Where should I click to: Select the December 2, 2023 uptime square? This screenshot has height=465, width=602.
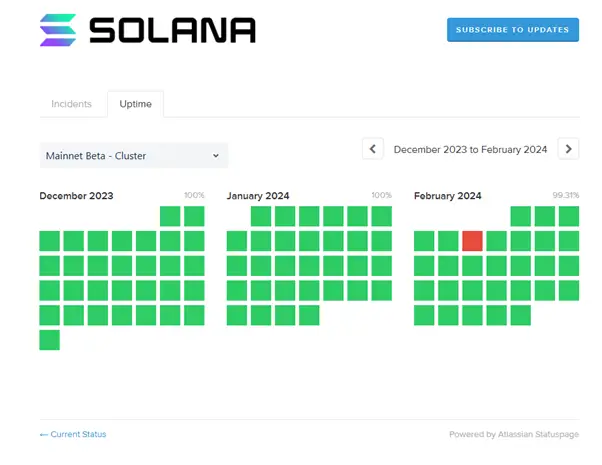pos(194,216)
